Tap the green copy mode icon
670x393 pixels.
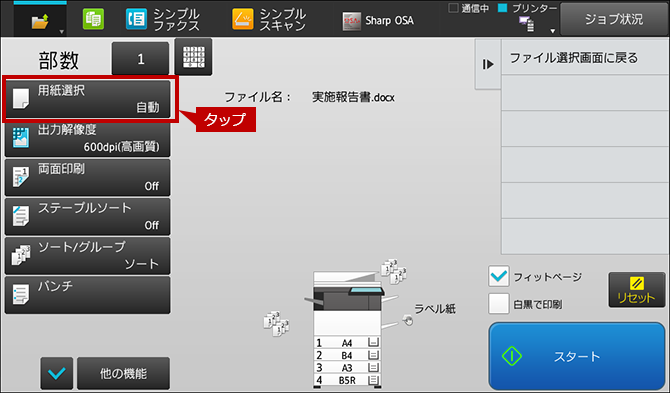pos(93,20)
